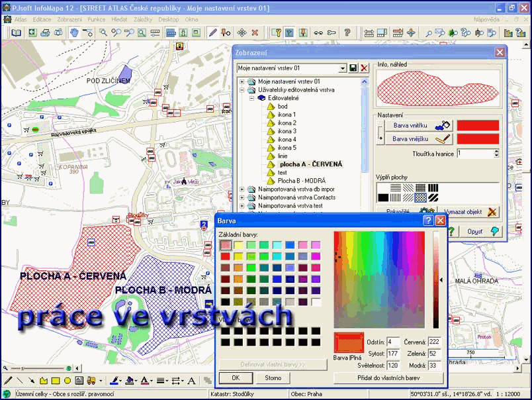This screenshot has width=532, height=400.
Task: Collapse the 'Editovatelné' tree node
Action: pos(251,98)
